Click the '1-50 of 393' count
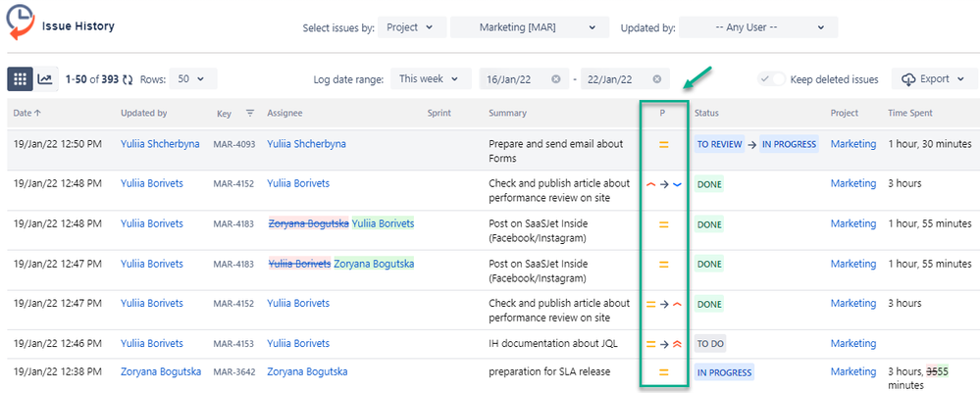The height and width of the screenshot is (393, 980). pyautogui.click(x=92, y=79)
